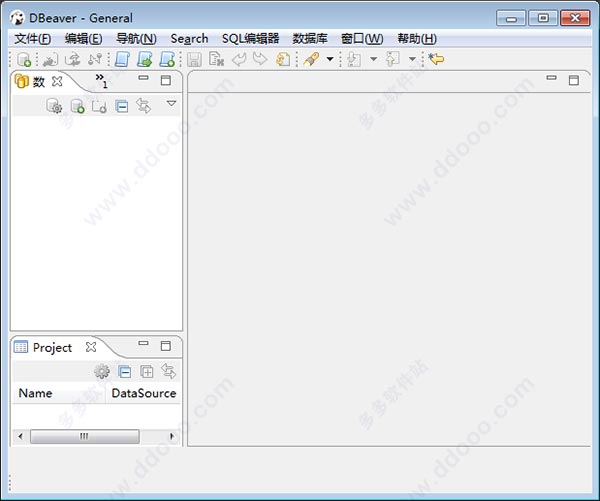
Task: Expand all in Project panel
Action: coord(147,372)
